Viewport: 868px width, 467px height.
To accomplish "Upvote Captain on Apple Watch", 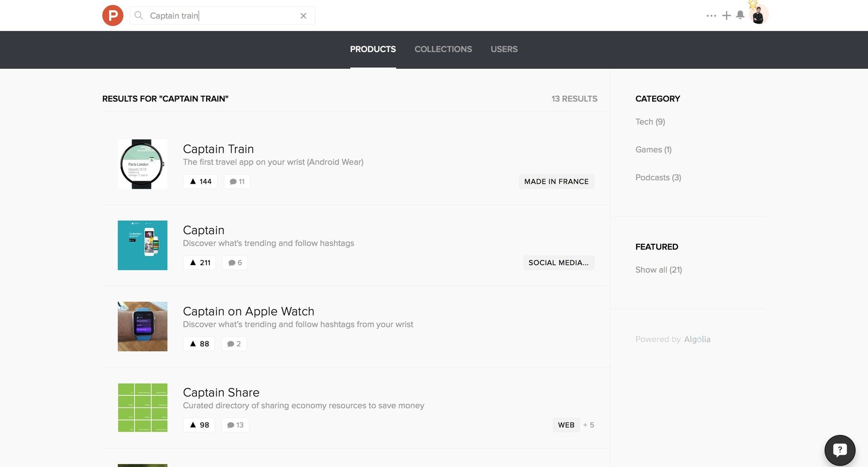I will (199, 344).
